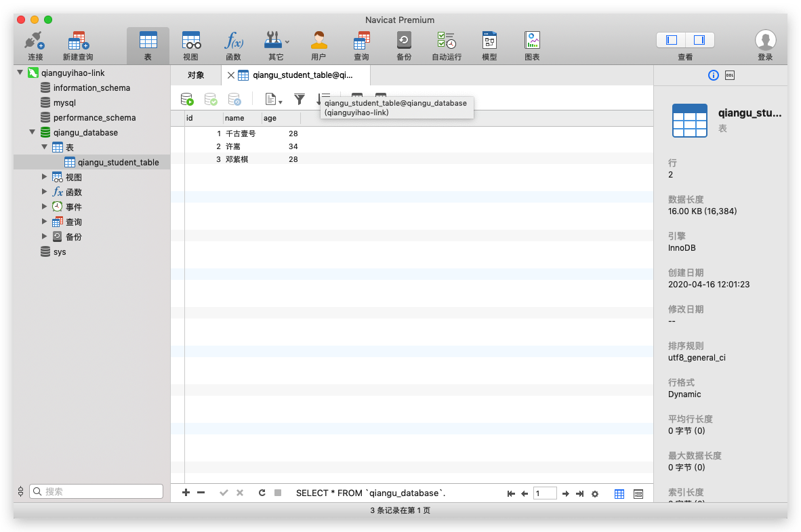Select the DDL tab in info panel
The image size is (801, 532).
tap(730, 75)
